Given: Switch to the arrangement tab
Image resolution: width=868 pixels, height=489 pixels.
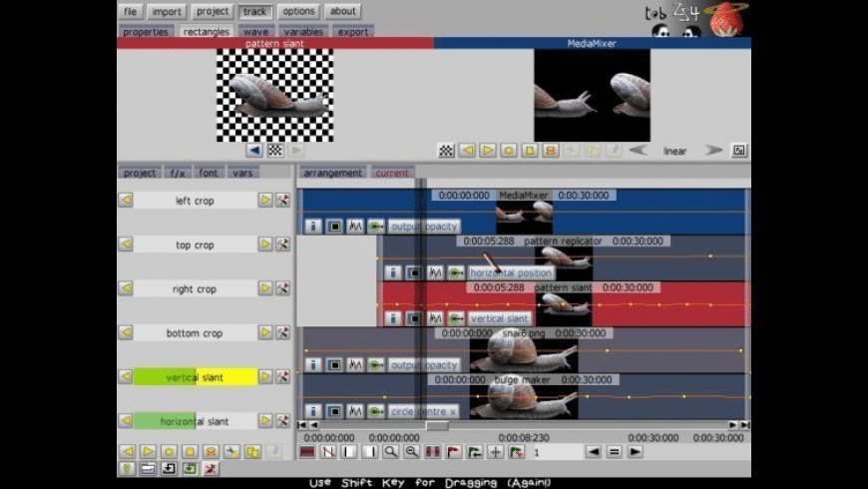Looking at the screenshot, I should [x=332, y=173].
